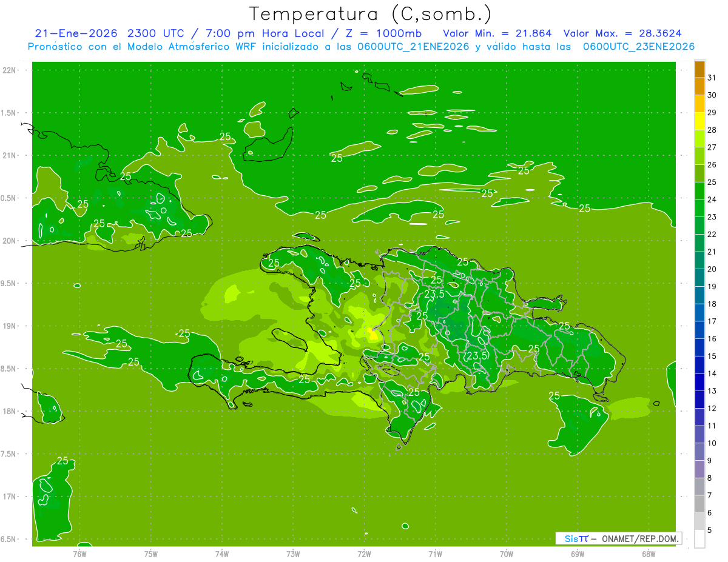Click the '70W' longitude axis label
728x562 pixels.
[507, 554]
